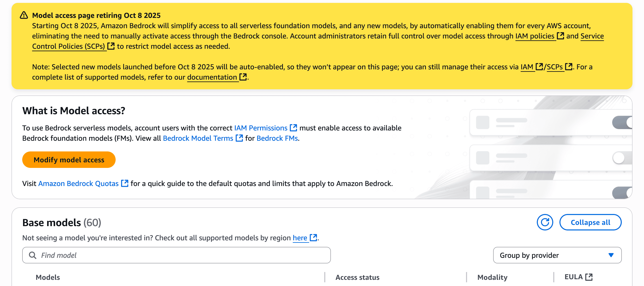Open the IAM Permissions link
Viewport: 644px width, 286px height.
261,128
